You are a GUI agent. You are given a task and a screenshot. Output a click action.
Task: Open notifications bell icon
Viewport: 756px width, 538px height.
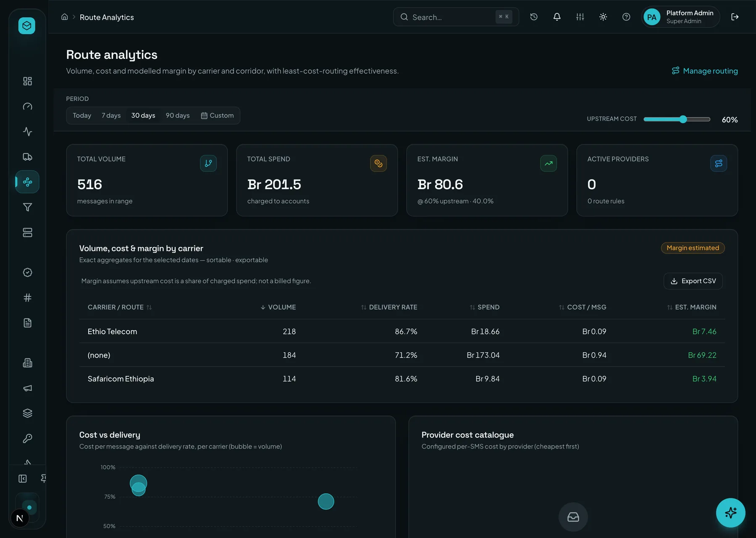click(x=557, y=17)
